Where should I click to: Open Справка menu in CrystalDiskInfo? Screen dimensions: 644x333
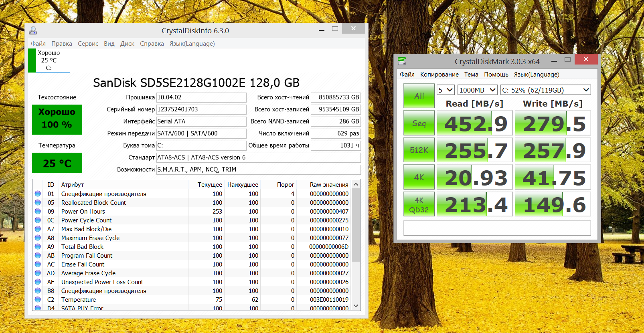152,44
